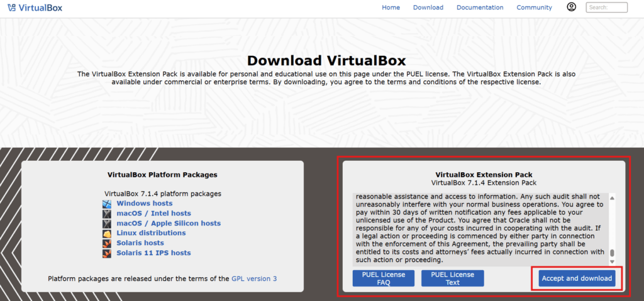Screen dimensions: 644x301
Task: Click into the Search input field
Action: [x=606, y=8]
